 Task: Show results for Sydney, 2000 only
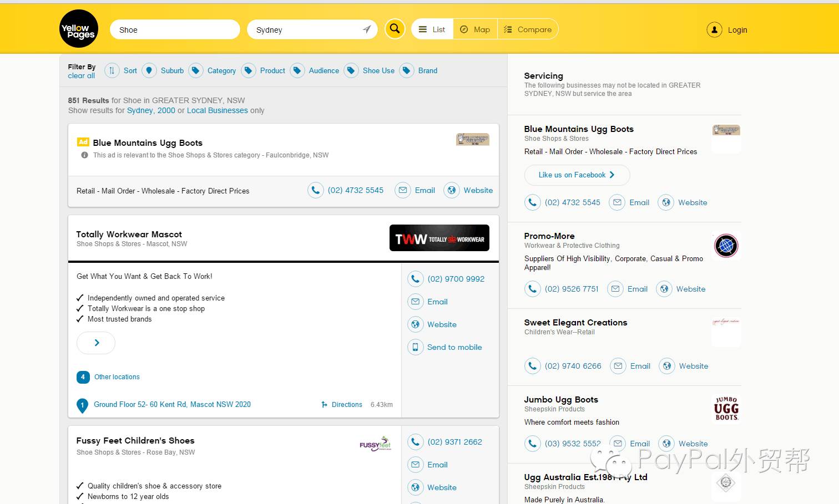click(151, 110)
